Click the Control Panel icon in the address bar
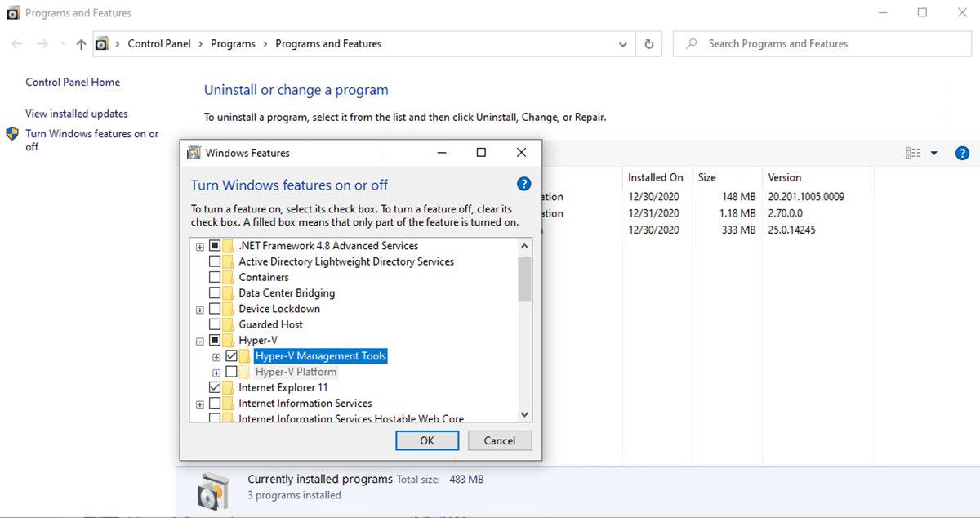Viewport: 980px width, 518px height. [x=103, y=43]
